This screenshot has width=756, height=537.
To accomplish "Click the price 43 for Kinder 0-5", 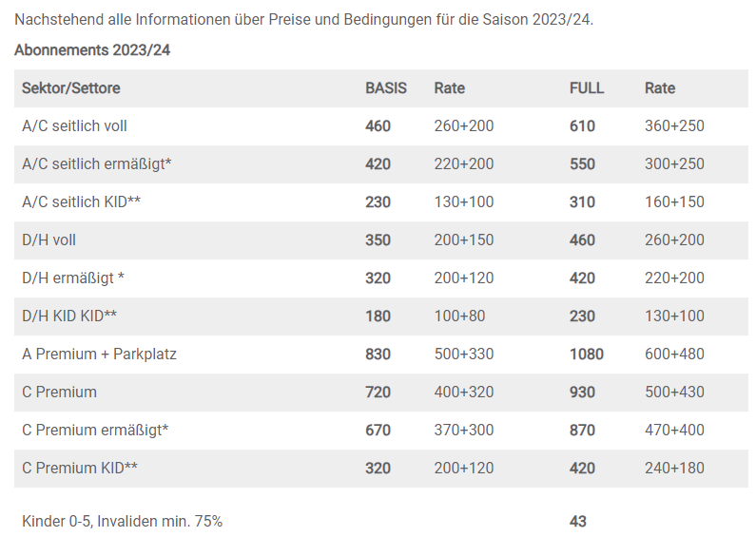I will (578, 521).
